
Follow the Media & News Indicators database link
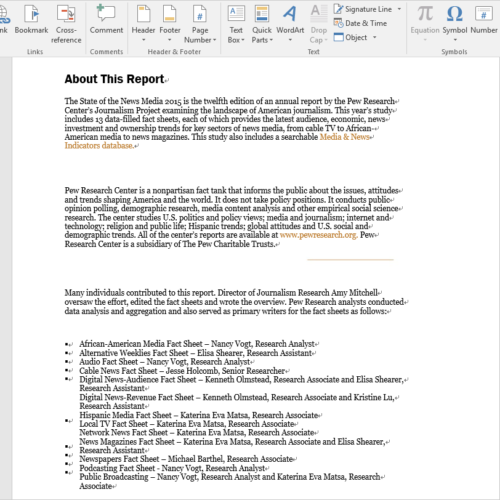click(345, 137)
